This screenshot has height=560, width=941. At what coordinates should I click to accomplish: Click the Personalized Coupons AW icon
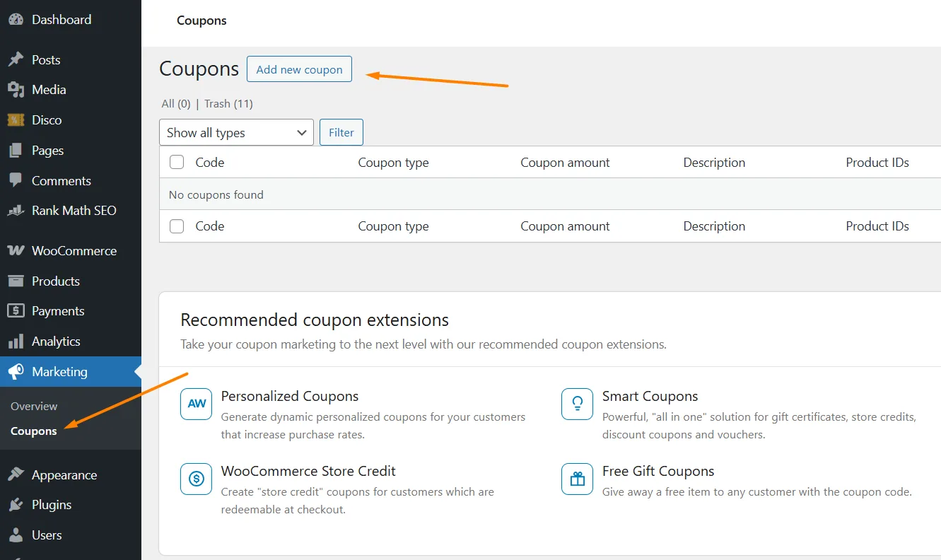[x=197, y=404]
